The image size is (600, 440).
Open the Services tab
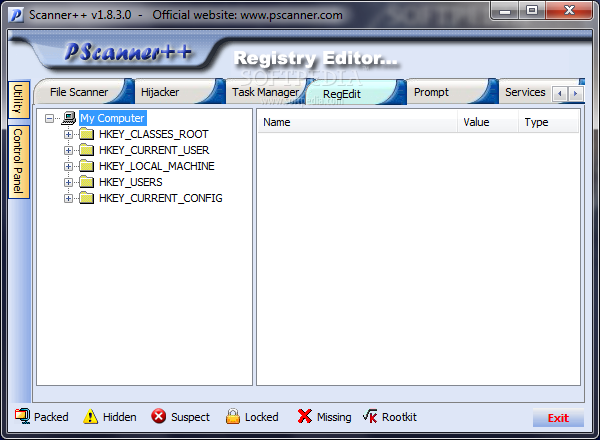pos(525,92)
